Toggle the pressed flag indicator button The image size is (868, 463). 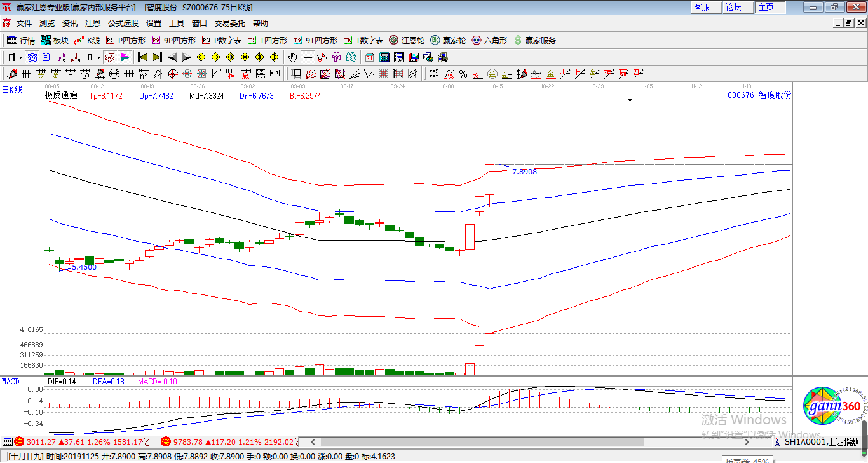click(125, 57)
